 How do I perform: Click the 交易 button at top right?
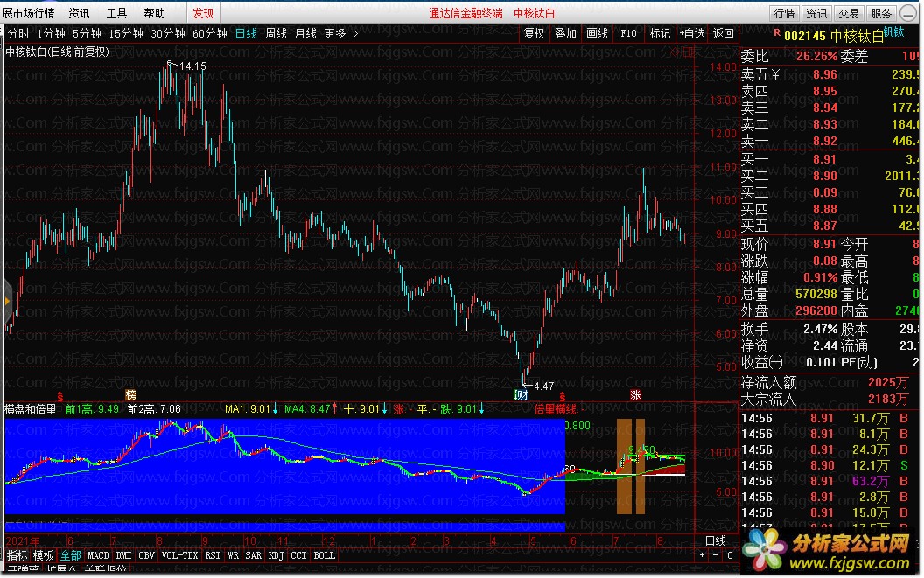pos(849,13)
